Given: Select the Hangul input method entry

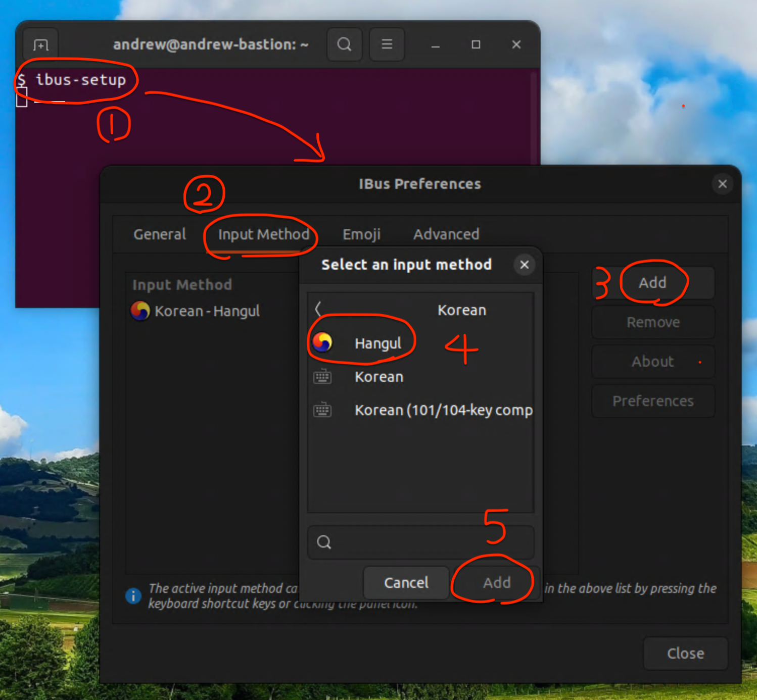Looking at the screenshot, I should (x=420, y=343).
